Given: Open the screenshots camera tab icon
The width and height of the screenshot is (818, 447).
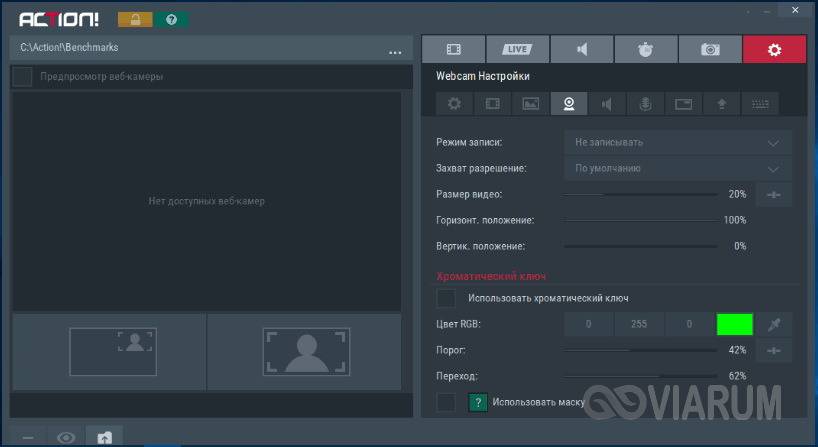Looking at the screenshot, I should point(709,49).
